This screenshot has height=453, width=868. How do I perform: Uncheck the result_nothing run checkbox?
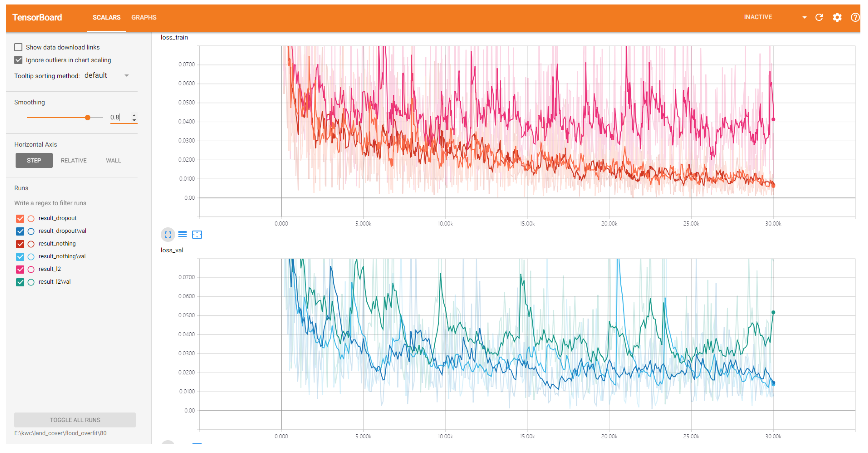(20, 244)
